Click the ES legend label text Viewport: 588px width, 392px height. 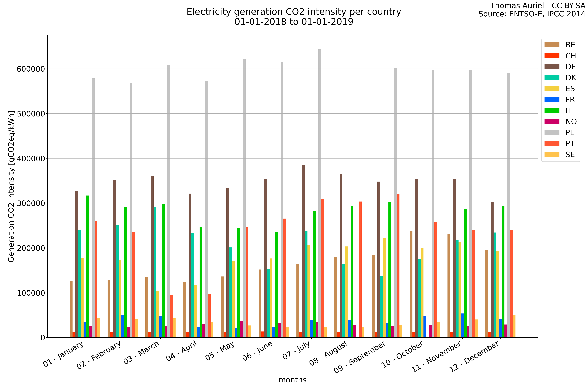pos(570,89)
